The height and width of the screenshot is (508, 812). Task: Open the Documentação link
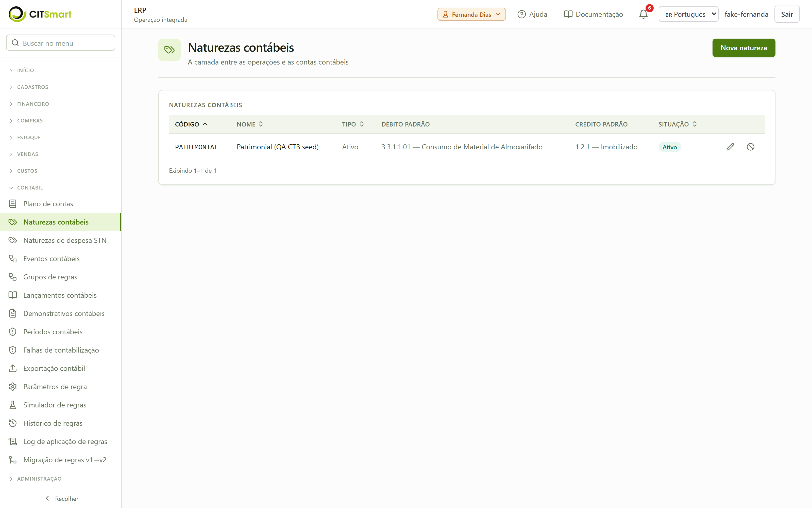[x=593, y=14]
